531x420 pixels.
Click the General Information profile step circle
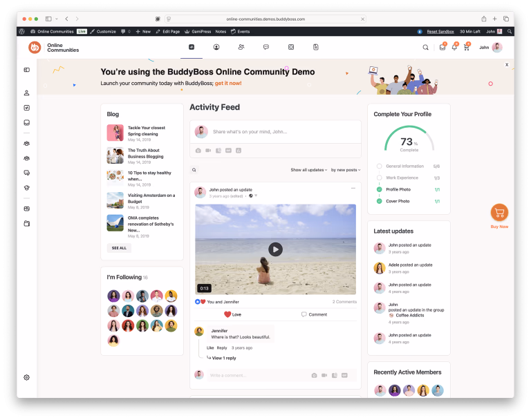click(379, 166)
